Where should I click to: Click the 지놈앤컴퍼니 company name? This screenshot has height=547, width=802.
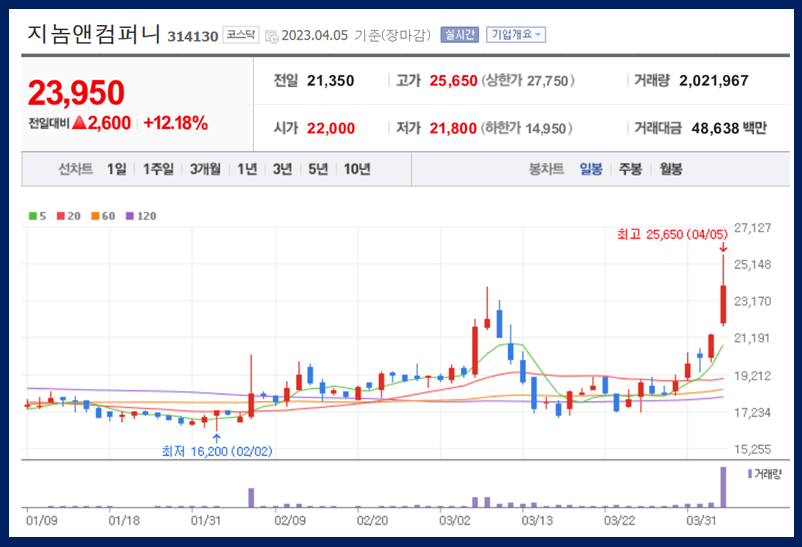[x=94, y=34]
